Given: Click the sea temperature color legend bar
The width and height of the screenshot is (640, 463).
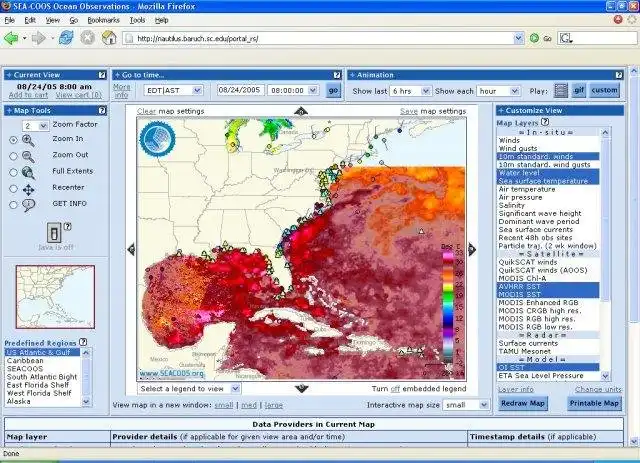Looking at the screenshot, I should (448, 307).
